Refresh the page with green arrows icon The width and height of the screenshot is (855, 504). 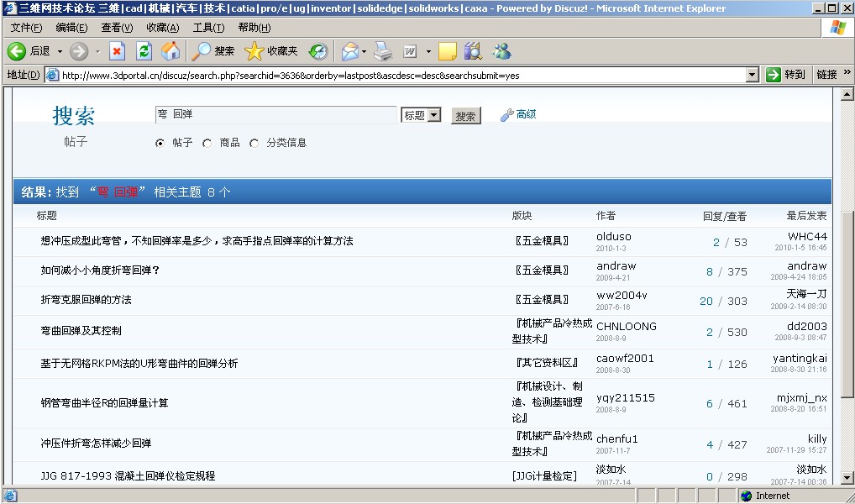point(144,51)
